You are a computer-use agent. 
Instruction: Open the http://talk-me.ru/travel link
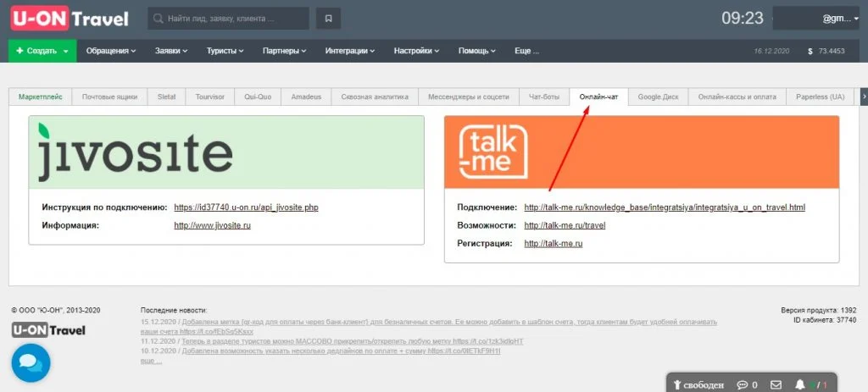[x=565, y=225]
